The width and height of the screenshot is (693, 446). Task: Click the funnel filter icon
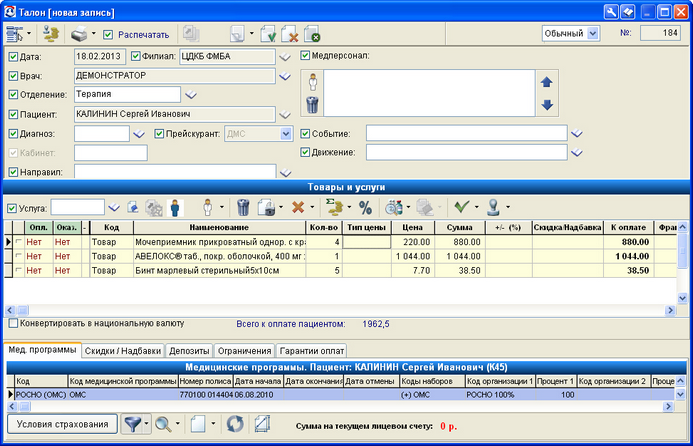tap(132, 424)
